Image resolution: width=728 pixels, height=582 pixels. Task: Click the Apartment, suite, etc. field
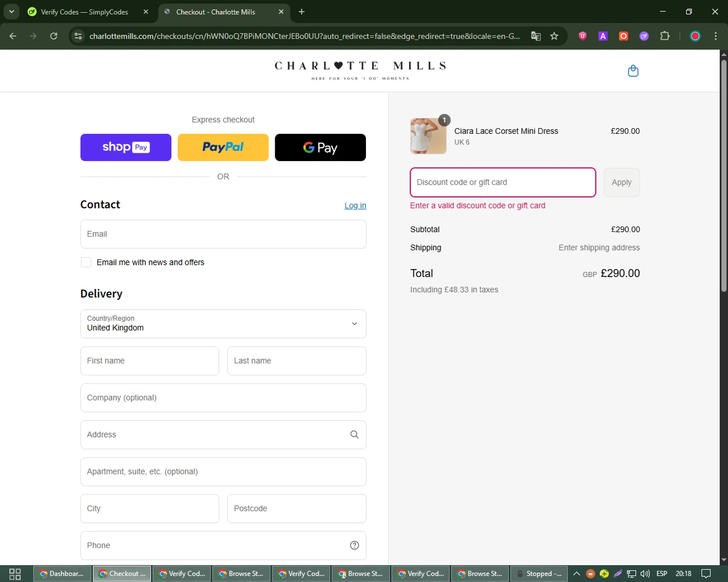point(223,471)
